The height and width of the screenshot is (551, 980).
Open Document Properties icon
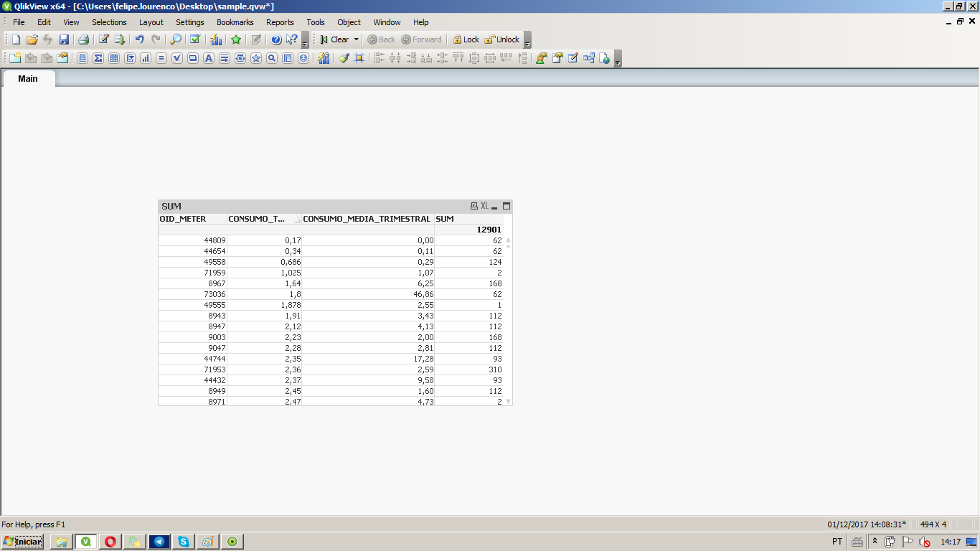[557, 58]
